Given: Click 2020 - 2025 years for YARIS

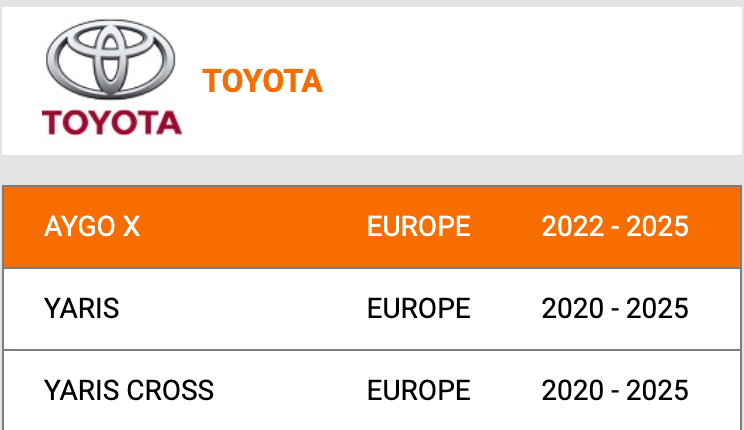Looking at the screenshot, I should 615,308.
